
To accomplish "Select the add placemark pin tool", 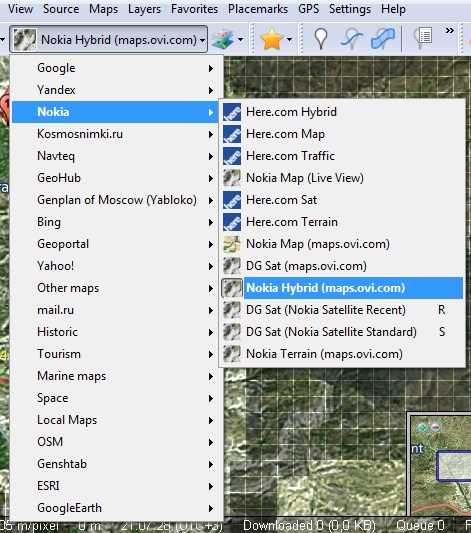I will tap(321, 39).
